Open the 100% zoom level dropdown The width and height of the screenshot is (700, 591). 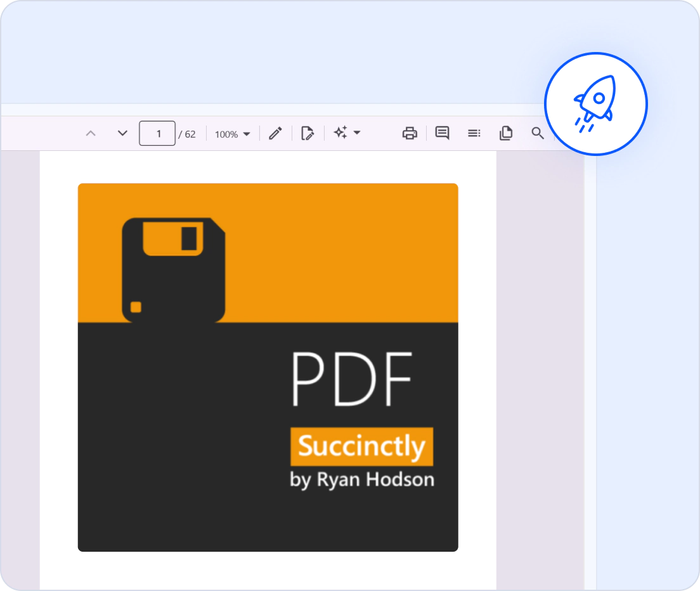[x=233, y=134]
